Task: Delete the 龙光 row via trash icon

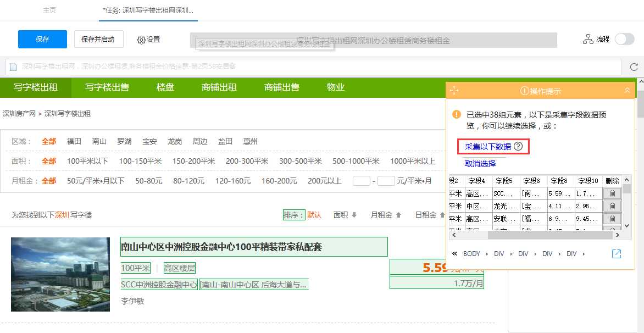Action: (612, 206)
